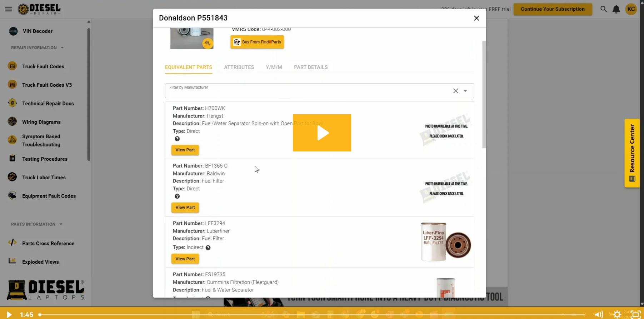Viewport: 644px width, 319px height.
Task: Click the dialog's vertical scrollbar
Action: pyautogui.click(x=484, y=95)
